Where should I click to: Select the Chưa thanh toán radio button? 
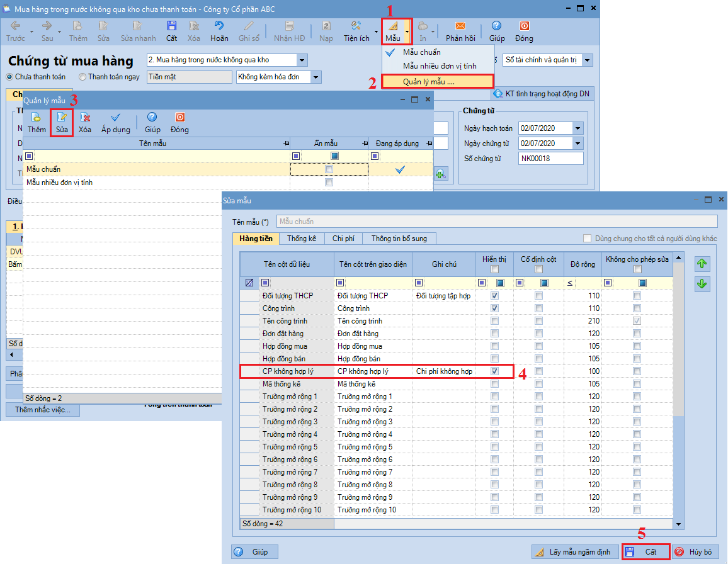(x=9, y=77)
